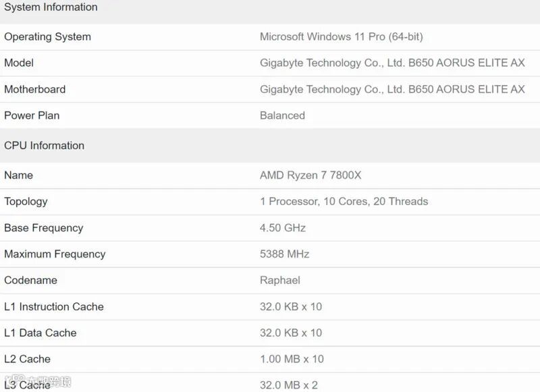
Task: Click the Codename Raphael value
Action: [x=280, y=280]
